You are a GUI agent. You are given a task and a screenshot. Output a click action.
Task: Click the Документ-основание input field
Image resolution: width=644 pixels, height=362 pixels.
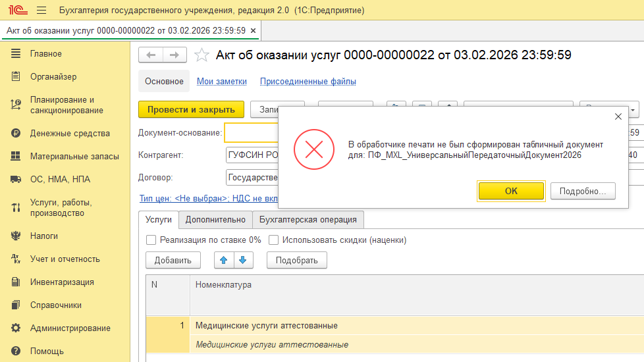252,133
